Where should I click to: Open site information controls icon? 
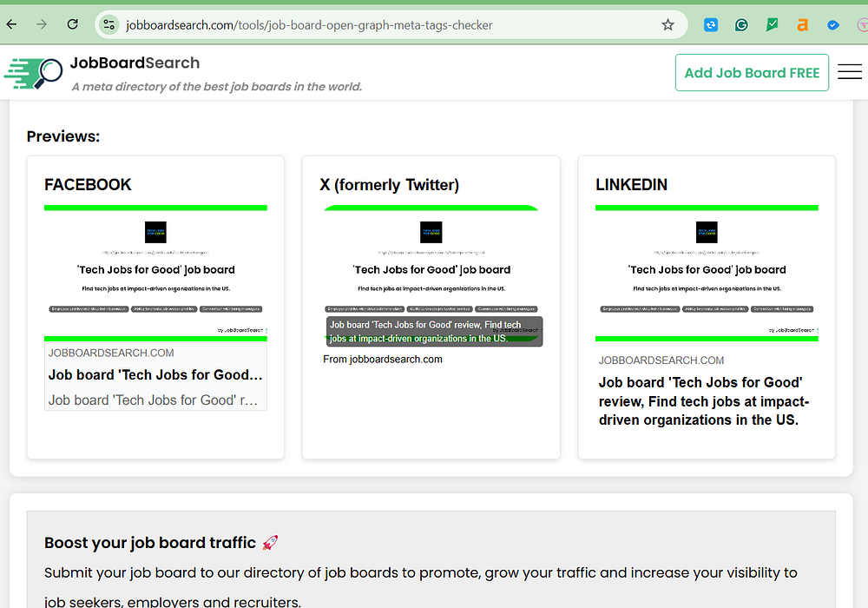click(x=109, y=24)
